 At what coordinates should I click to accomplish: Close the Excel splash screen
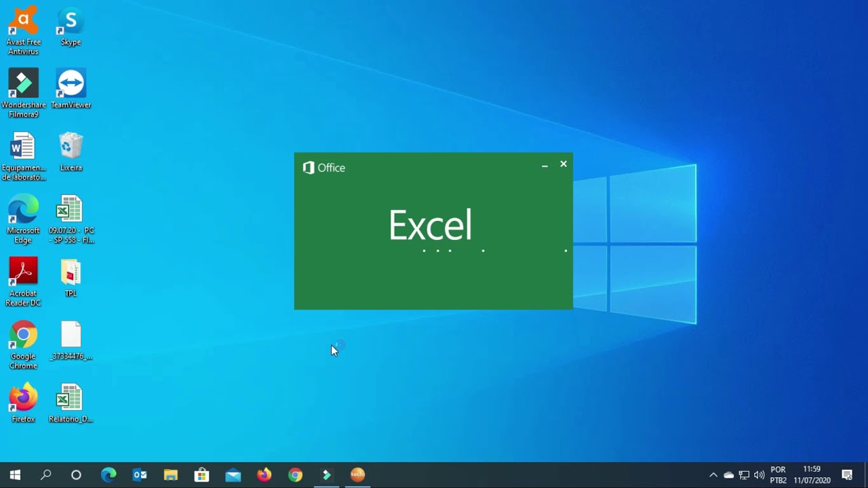click(564, 164)
